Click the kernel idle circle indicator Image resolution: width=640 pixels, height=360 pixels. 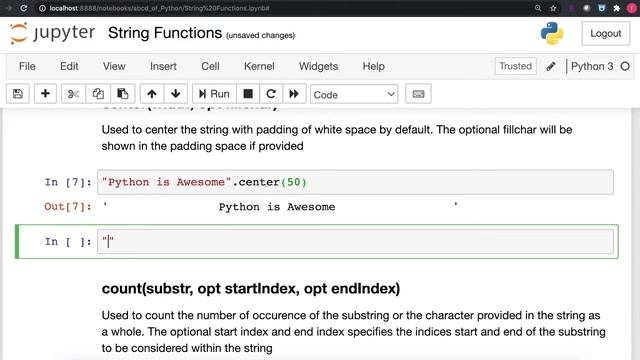coord(625,66)
